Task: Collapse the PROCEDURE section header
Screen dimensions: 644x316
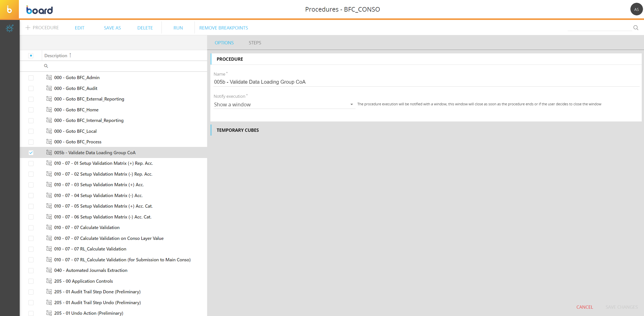Action: click(230, 59)
